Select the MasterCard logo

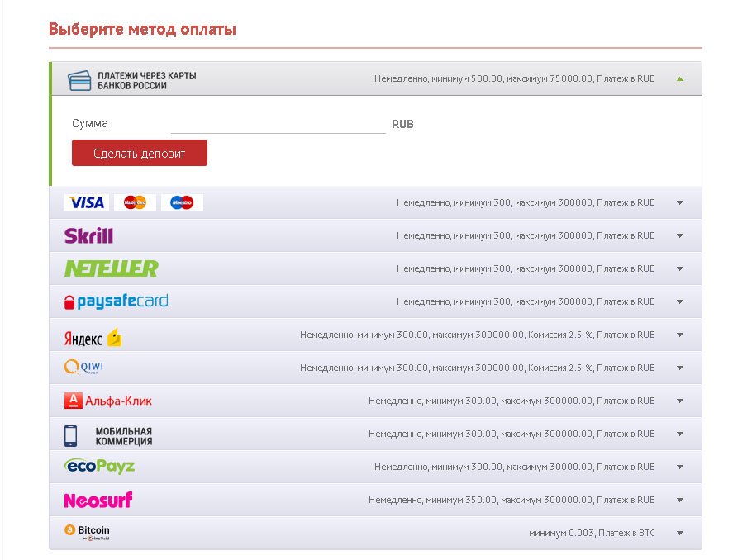tap(135, 202)
